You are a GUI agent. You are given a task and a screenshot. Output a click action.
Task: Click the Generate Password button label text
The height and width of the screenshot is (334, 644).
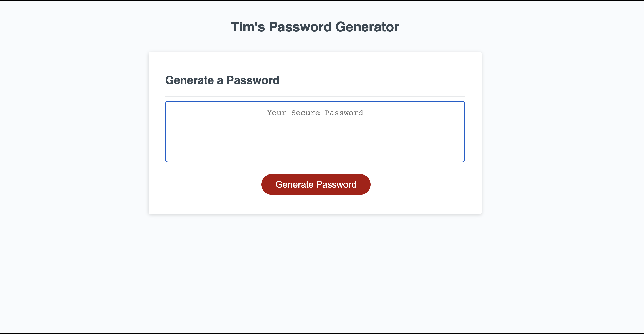[x=316, y=184]
